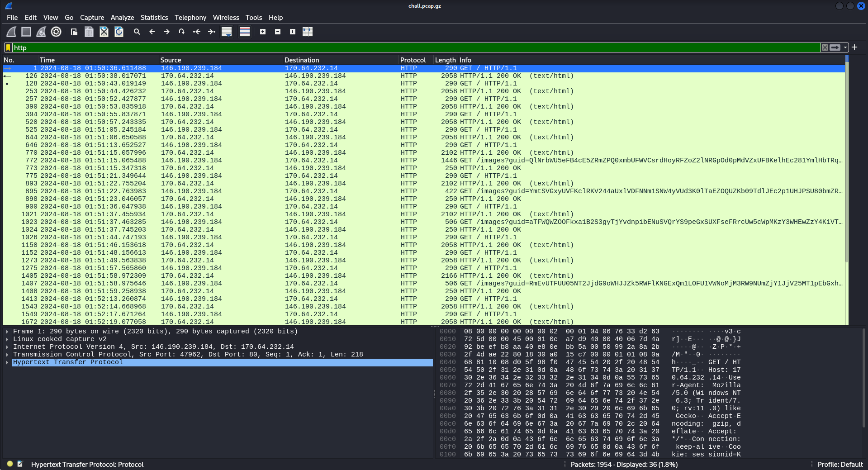Jump to the first packet
This screenshot has height=470, width=868.
[x=197, y=32]
